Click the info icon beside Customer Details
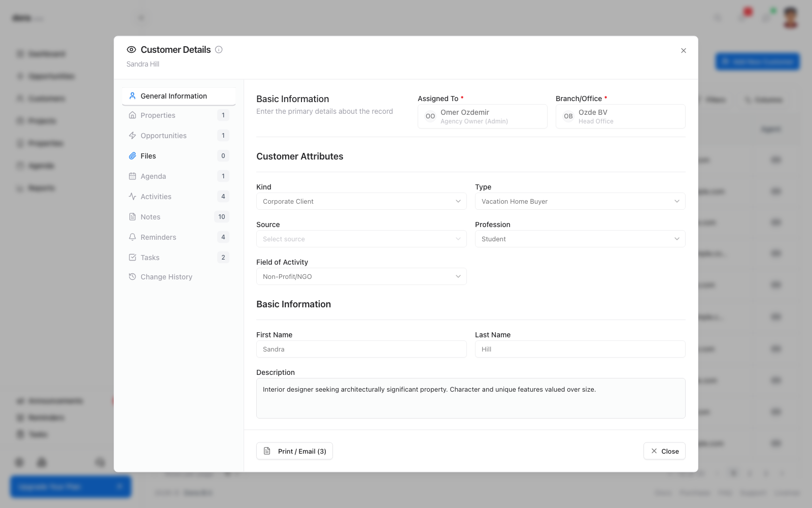This screenshot has height=508, width=812. (219, 50)
